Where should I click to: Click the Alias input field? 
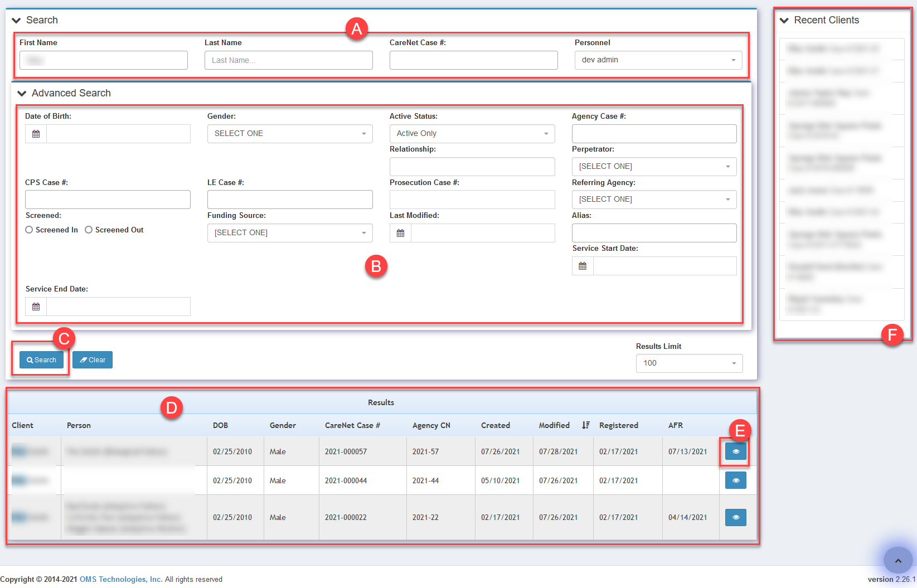coord(654,233)
